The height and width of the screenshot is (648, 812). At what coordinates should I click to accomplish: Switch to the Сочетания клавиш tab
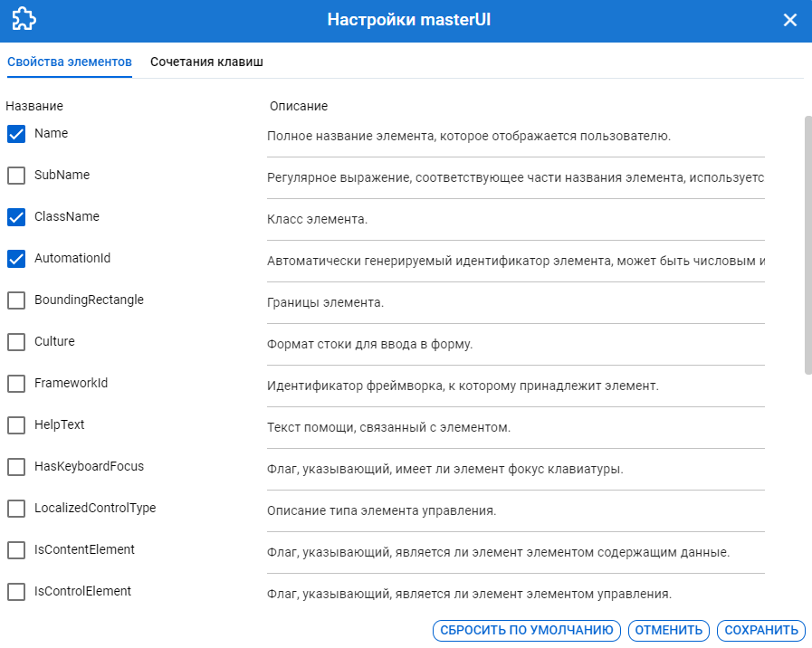click(x=206, y=62)
